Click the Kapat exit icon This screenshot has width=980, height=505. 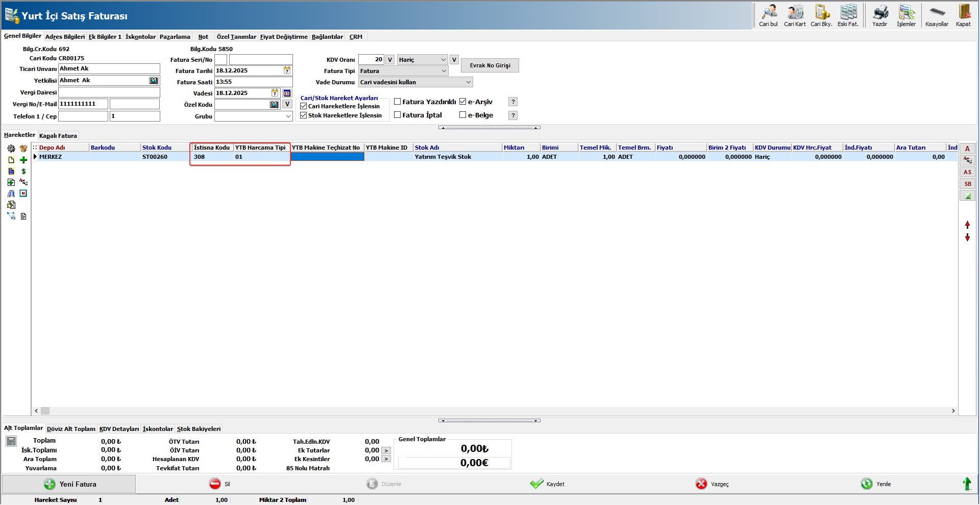point(963,15)
